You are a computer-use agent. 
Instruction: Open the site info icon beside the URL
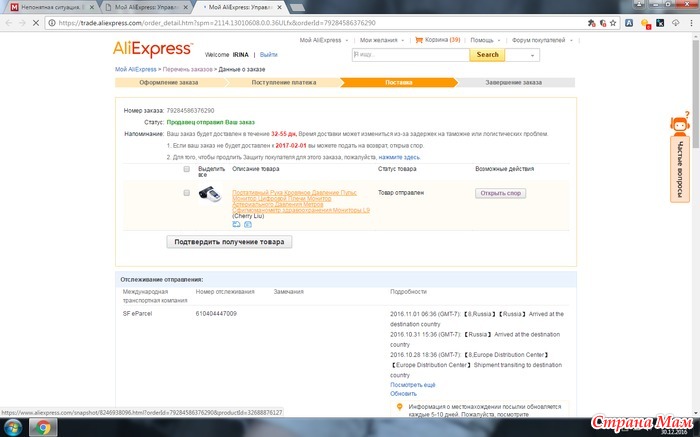(x=52, y=23)
